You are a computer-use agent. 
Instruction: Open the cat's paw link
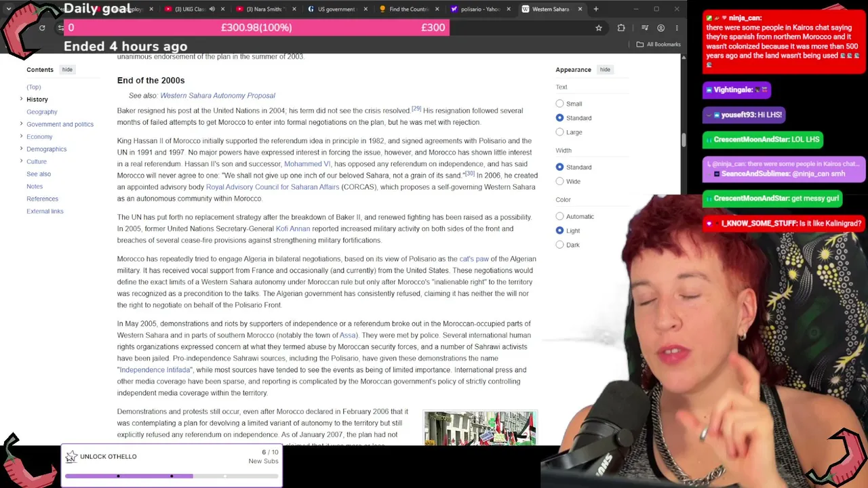point(474,259)
